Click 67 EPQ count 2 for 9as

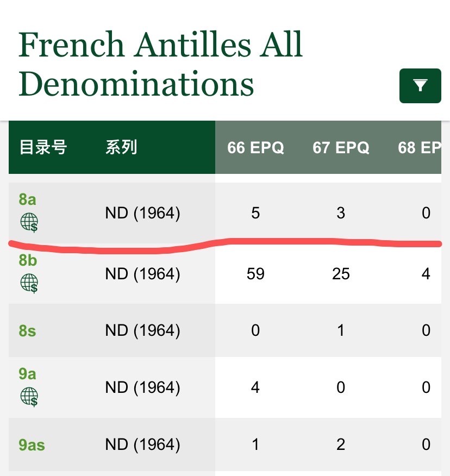click(x=341, y=444)
